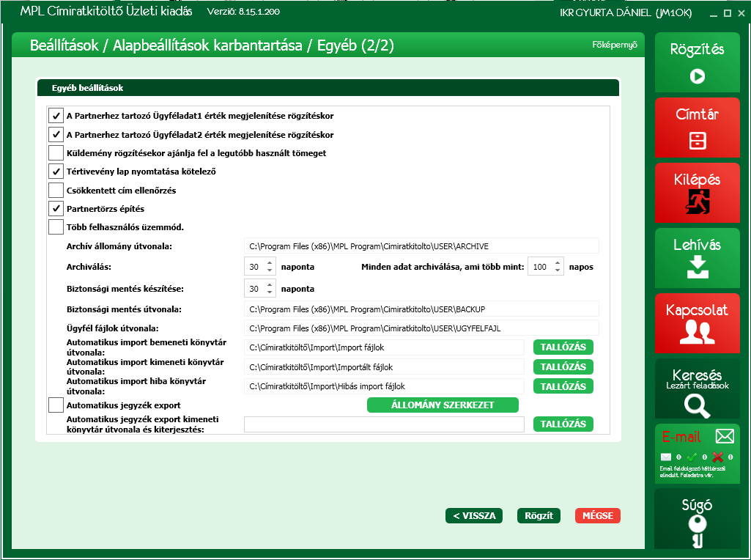The width and height of the screenshot is (751, 560).
Task: Browse for jegyzék export könyvtár with TALLÓZÁS
Action: [563, 424]
